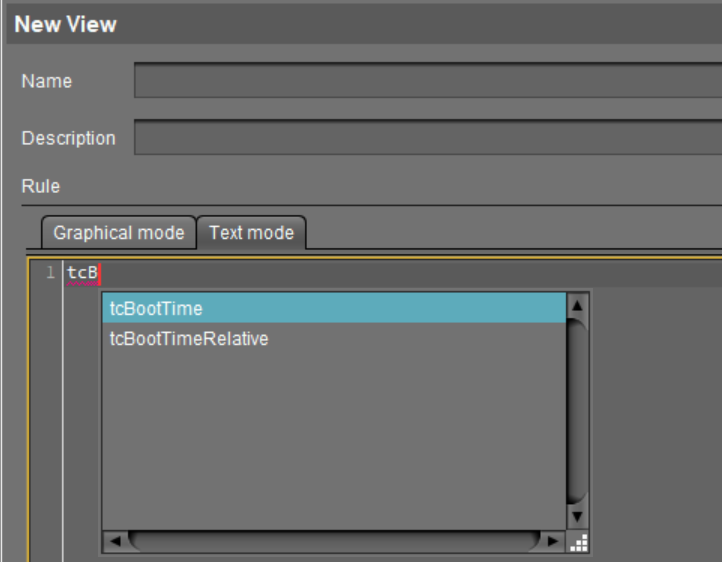Switch to the Graphical mode tab
The image size is (722, 562).
tap(118, 233)
